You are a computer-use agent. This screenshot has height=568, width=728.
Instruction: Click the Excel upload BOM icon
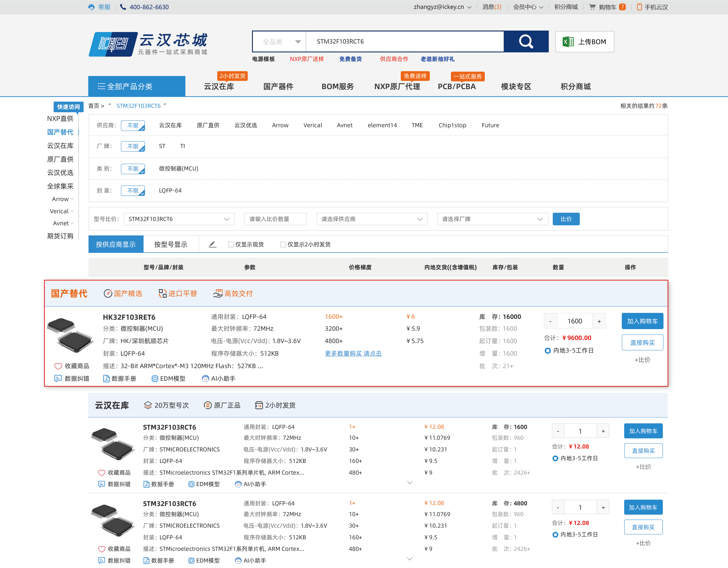[568, 42]
